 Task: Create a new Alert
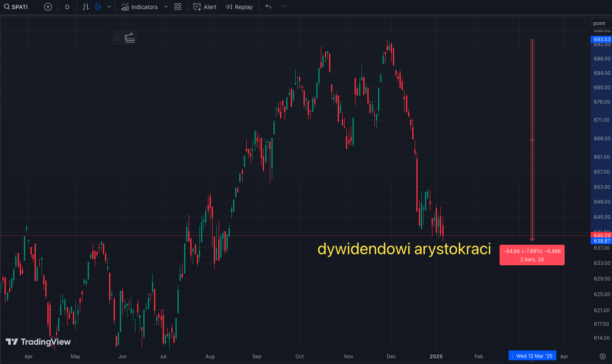(205, 7)
